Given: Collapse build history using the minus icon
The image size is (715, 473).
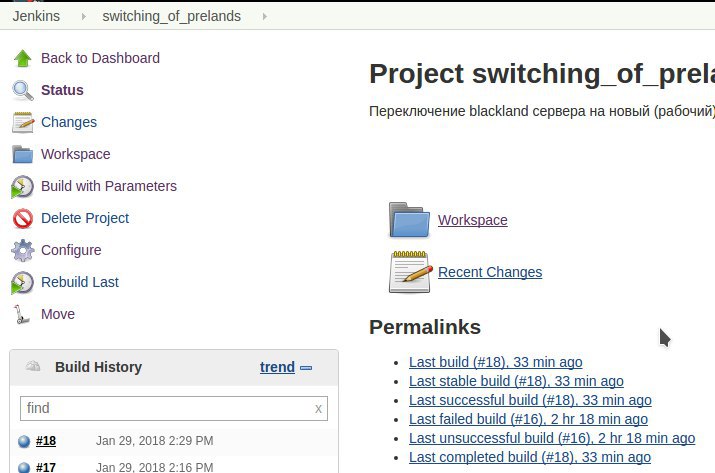Looking at the screenshot, I should (x=306, y=368).
